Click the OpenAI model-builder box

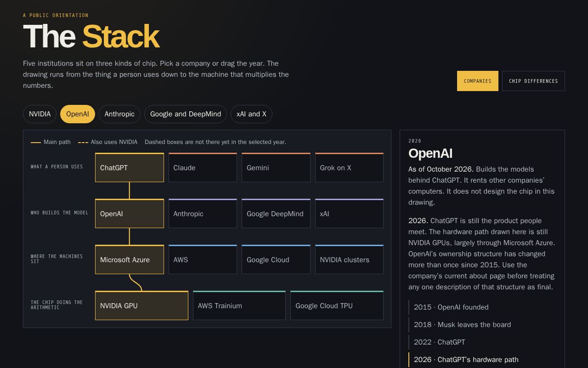click(x=130, y=213)
